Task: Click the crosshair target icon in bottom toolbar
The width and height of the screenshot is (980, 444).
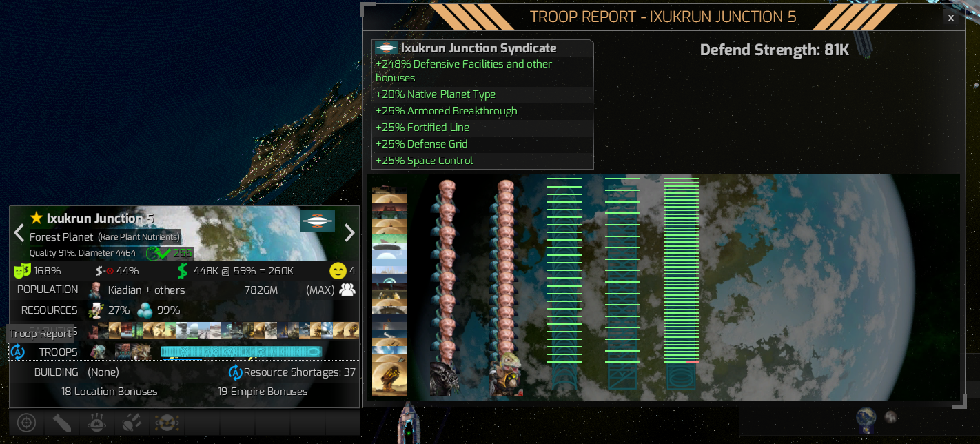Action: click(x=27, y=422)
